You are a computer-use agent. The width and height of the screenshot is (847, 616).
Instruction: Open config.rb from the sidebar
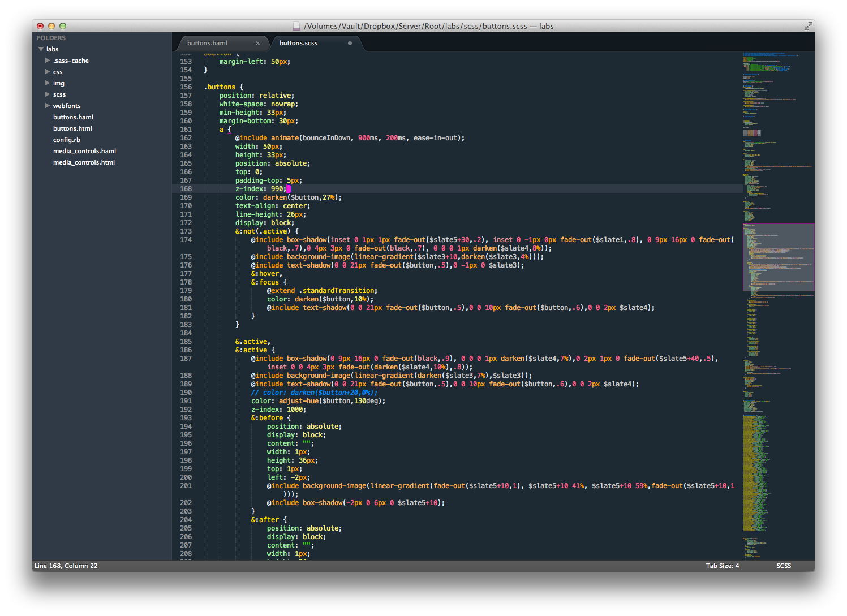click(x=66, y=140)
